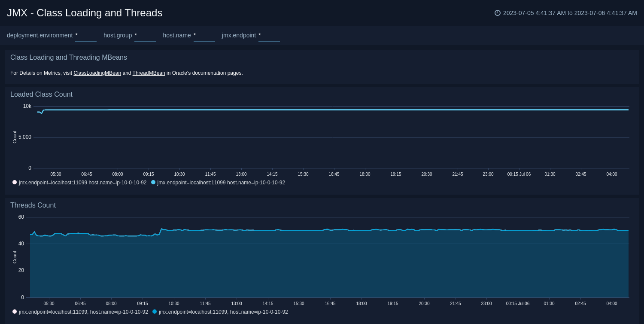This screenshot has width=644, height=324.
Task: Click the 05:30 time label on Loaded Class Count
Action: 56,174
